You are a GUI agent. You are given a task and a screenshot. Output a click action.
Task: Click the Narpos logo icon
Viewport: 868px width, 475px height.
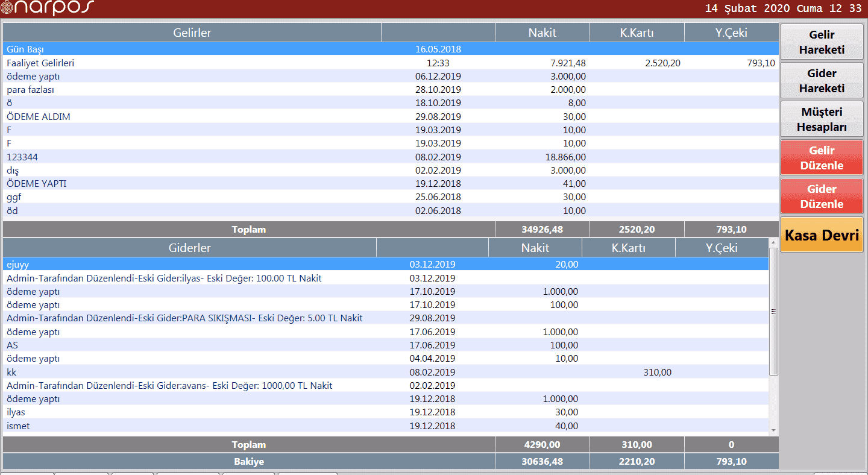(7, 7)
